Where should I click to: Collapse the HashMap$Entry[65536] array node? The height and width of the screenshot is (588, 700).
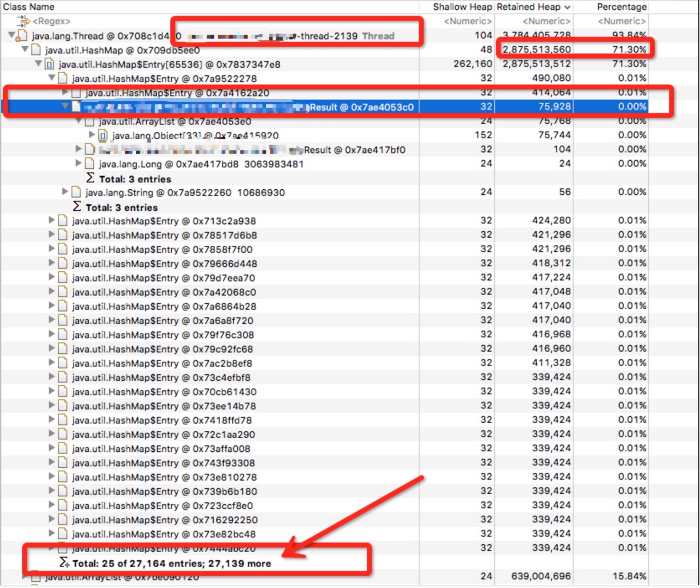(38, 64)
